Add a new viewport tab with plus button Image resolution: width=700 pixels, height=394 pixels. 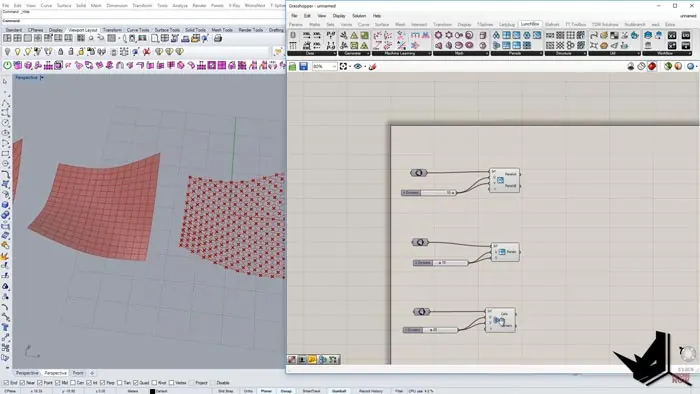(x=92, y=373)
